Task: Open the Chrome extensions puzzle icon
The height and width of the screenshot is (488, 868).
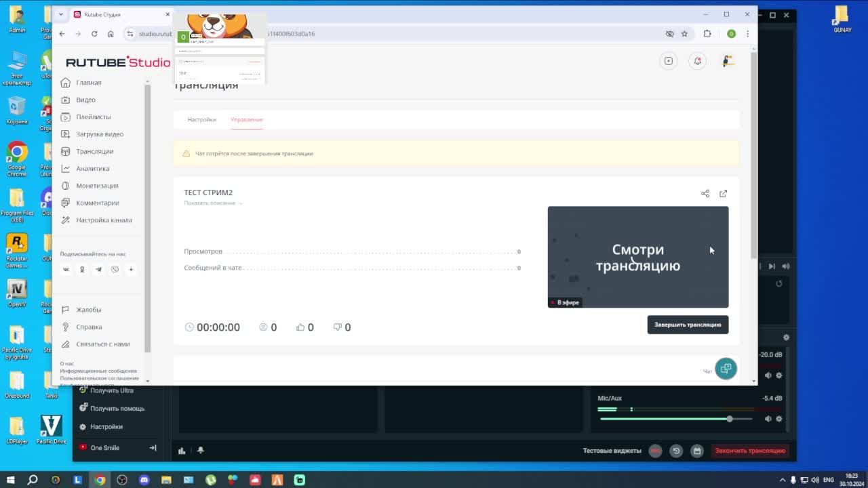Action: click(x=707, y=34)
